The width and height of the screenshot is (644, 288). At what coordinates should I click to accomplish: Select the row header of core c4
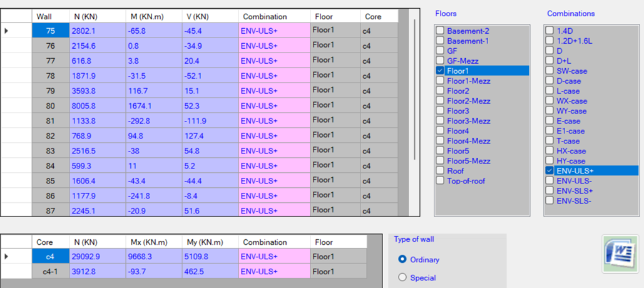[x=16, y=256]
